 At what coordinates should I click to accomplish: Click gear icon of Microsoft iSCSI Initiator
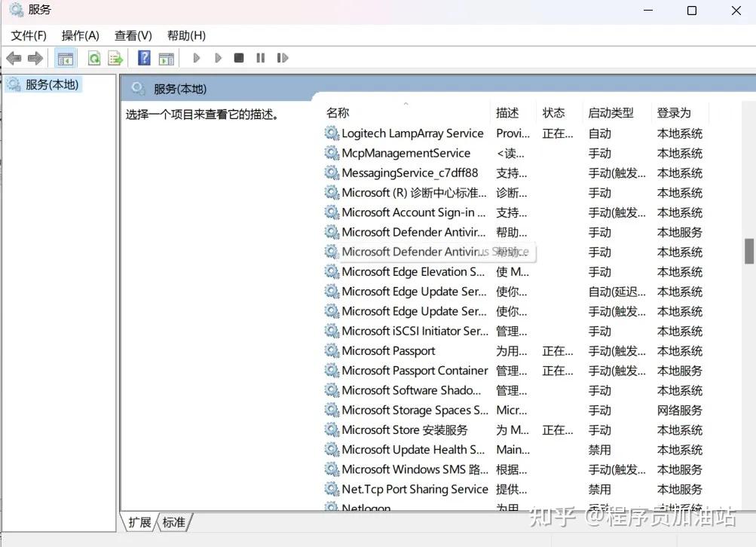click(332, 331)
